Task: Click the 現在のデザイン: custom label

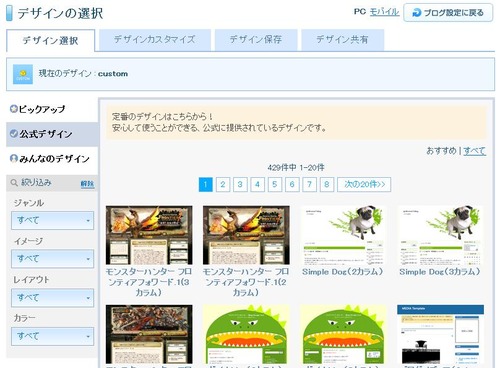Action: coord(83,74)
